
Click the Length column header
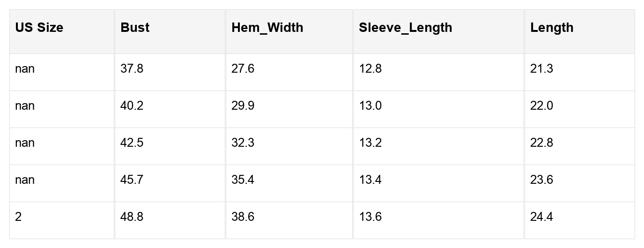pos(552,28)
